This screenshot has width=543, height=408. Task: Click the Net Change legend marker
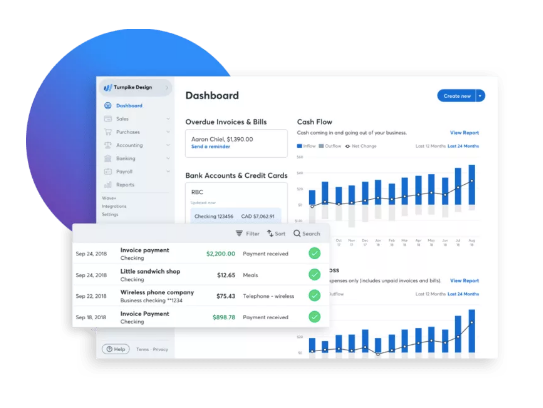pos(348,146)
